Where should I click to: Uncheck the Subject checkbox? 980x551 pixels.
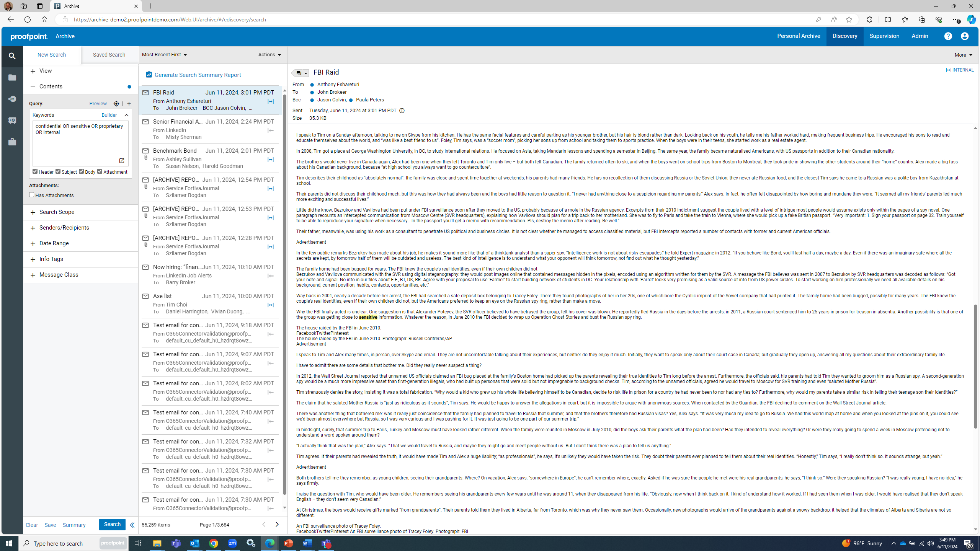58,171
